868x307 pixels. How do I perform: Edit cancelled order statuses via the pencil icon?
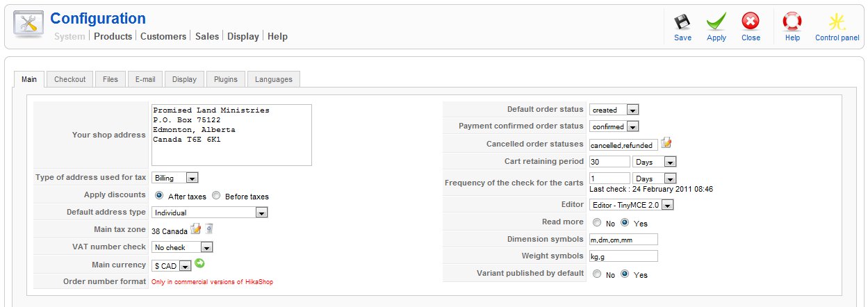point(666,143)
